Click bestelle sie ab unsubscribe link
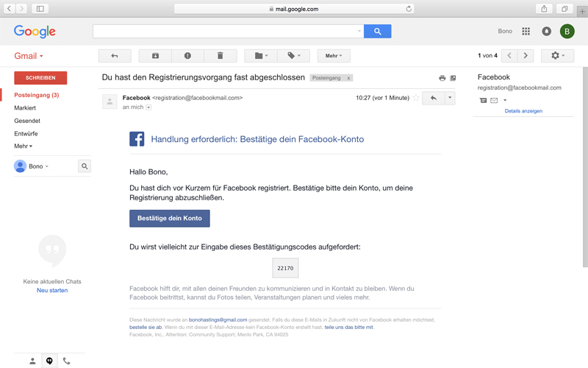Image resolution: width=588 pixels, height=368 pixels. pos(146,327)
